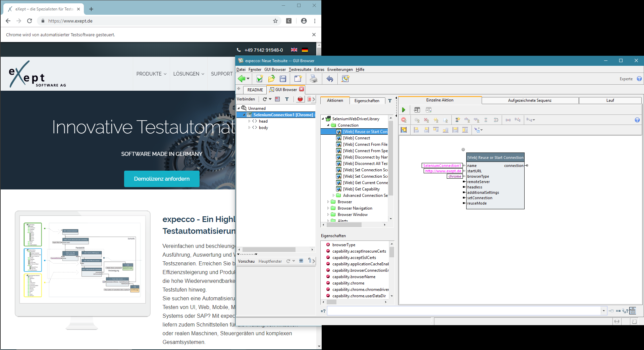This screenshot has height=350, width=644.
Task: Click the vertical scrollbar of the actions list
Action: [391, 158]
